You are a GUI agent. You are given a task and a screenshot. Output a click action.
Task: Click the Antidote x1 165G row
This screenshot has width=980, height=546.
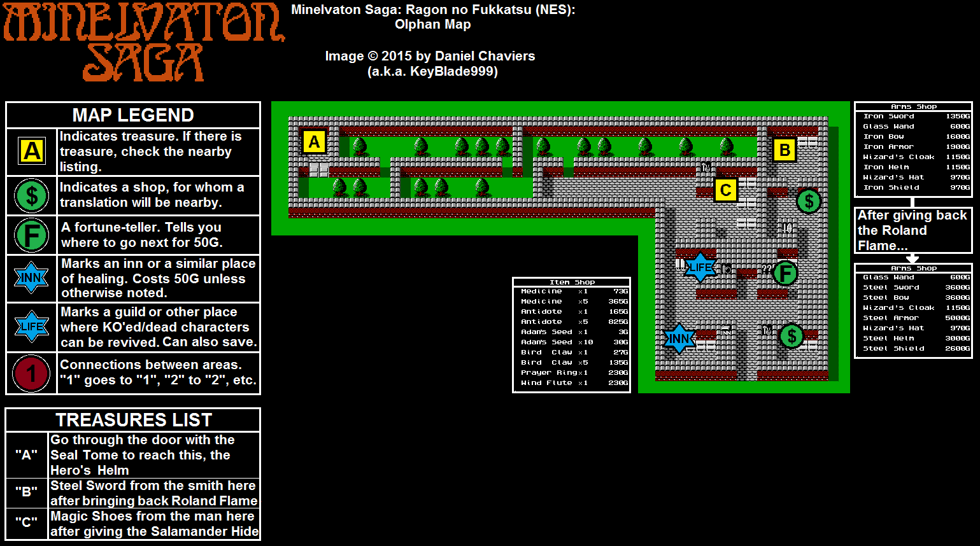coord(574,312)
